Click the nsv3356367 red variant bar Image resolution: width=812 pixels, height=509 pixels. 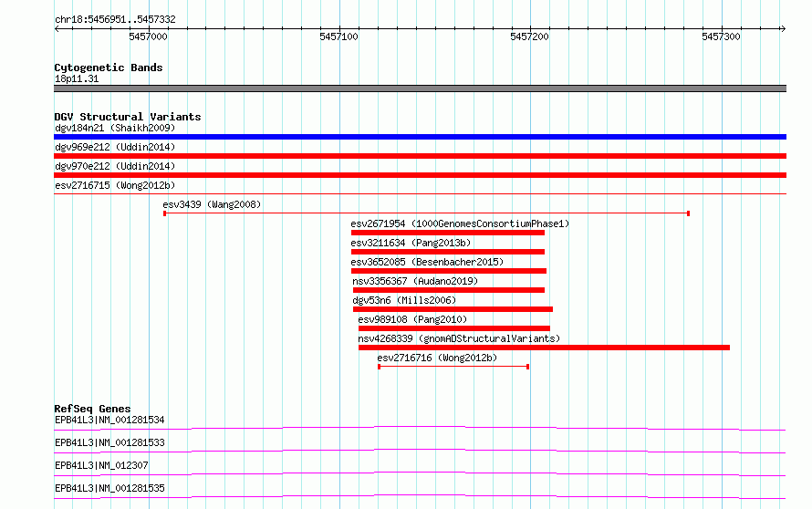click(x=449, y=290)
